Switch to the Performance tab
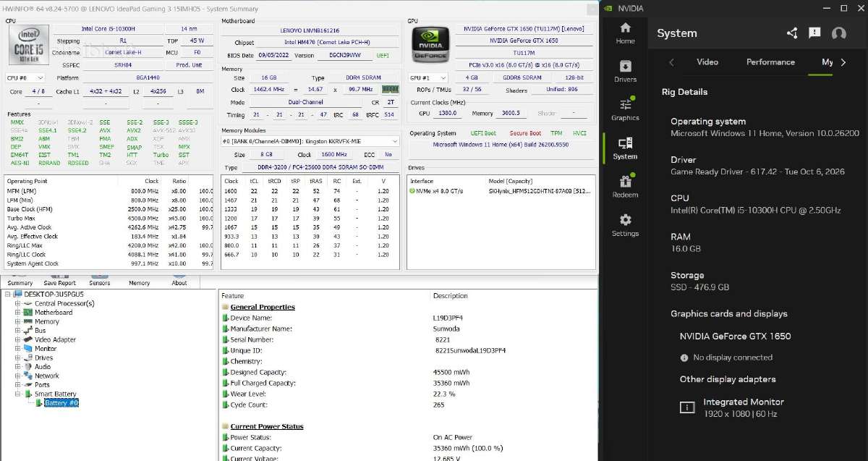Screen dimensions: 868x461 point(770,62)
